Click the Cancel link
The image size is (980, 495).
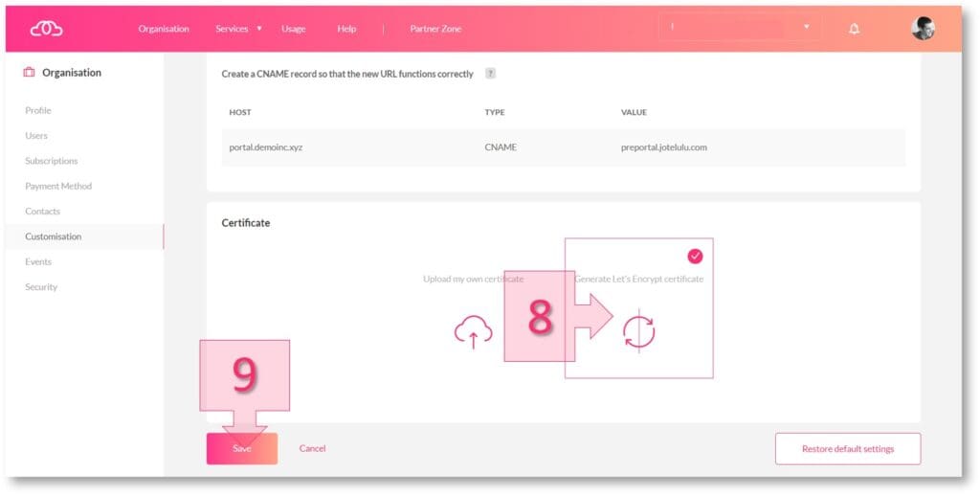pos(312,448)
